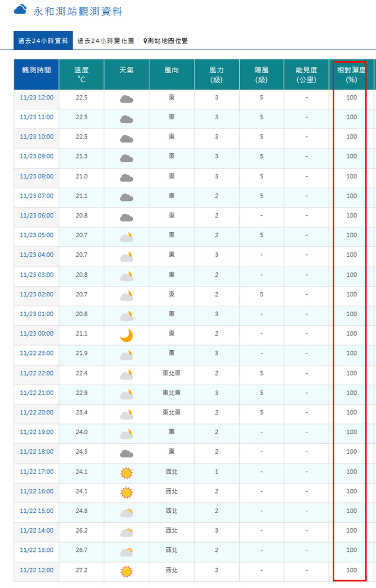Click the sun icon for 11/22 17:00
Viewport: 376px width, 588px height.
click(x=126, y=473)
